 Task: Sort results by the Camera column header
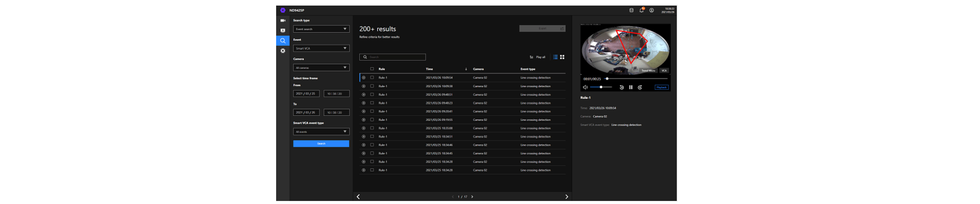[478, 69]
